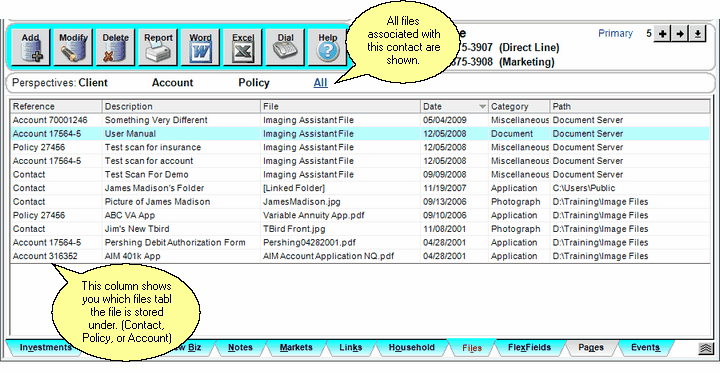Select Picture of James Madison row
The height and width of the screenshot is (373, 720).
[360, 202]
